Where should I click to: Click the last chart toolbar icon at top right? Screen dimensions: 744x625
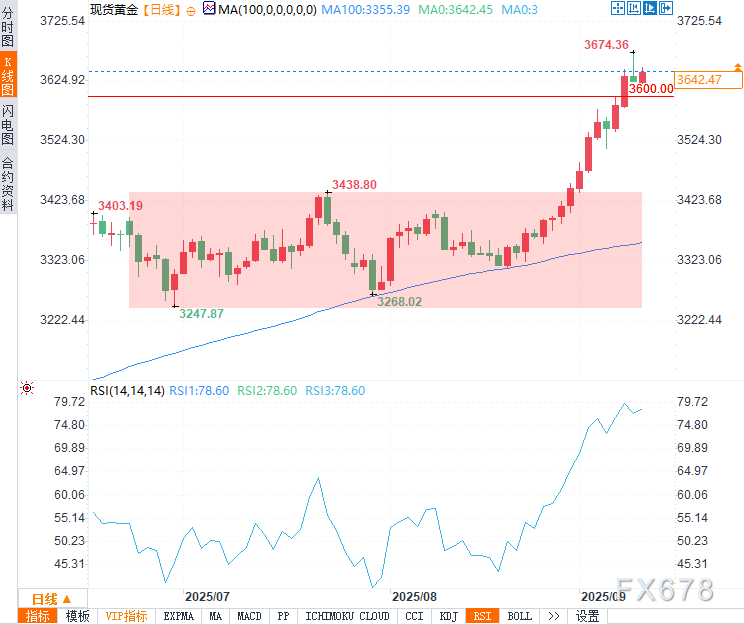click(665, 9)
